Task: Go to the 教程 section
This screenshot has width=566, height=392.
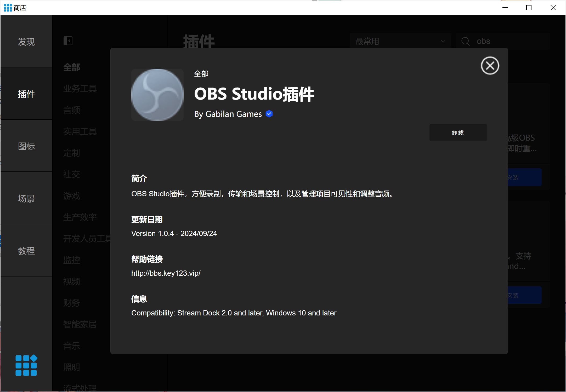Action: click(26, 251)
